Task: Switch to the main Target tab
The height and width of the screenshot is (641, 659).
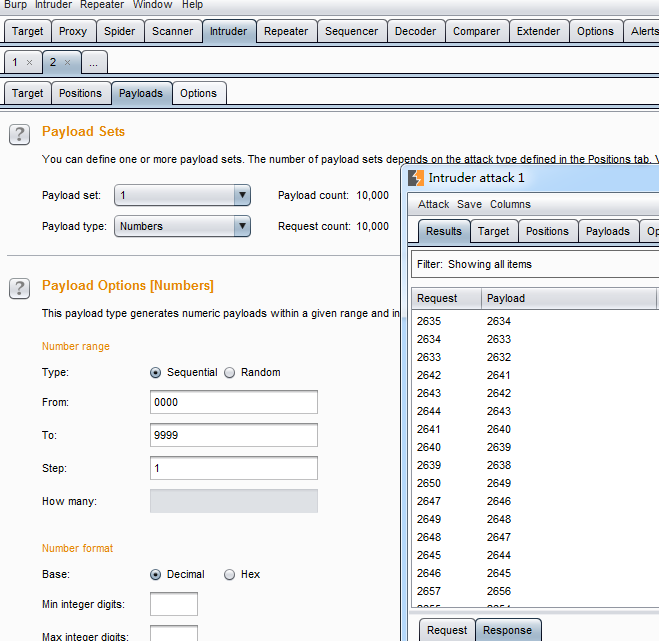Action: [x=28, y=32]
